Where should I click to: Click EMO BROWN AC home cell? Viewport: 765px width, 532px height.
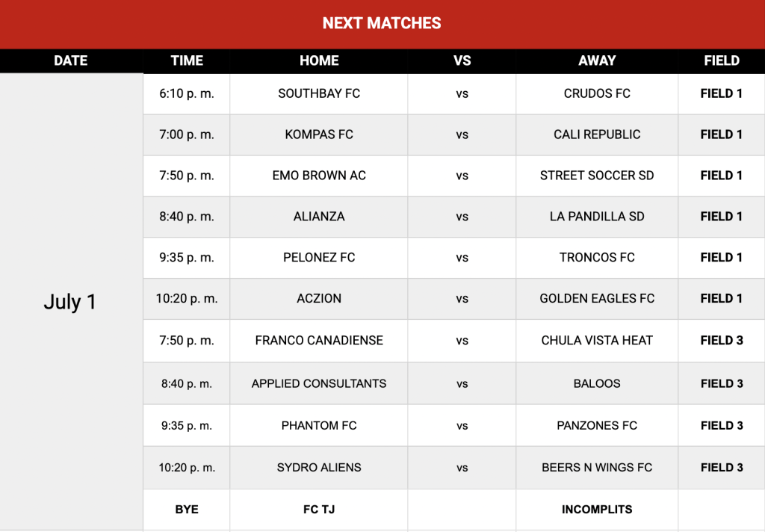coord(319,176)
